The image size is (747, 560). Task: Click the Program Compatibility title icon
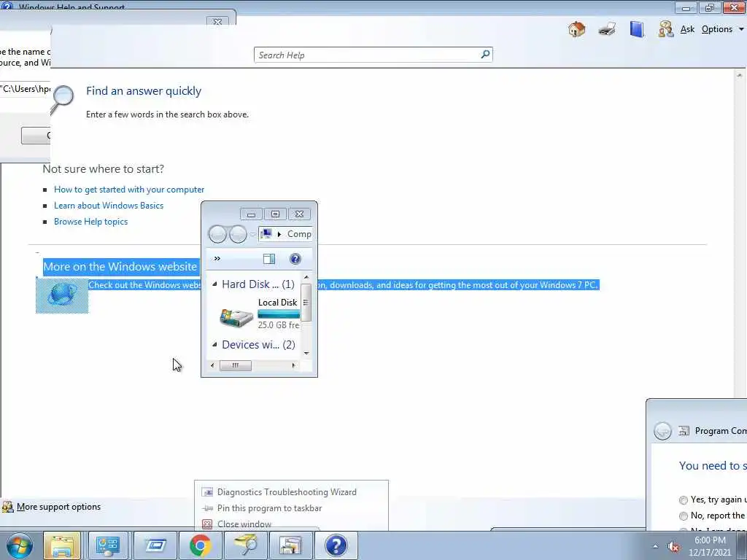coord(684,431)
